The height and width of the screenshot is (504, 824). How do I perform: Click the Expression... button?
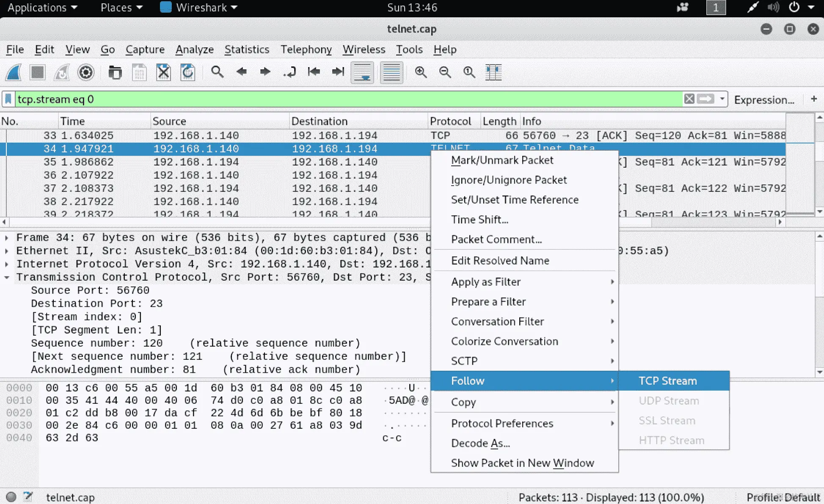(x=764, y=100)
